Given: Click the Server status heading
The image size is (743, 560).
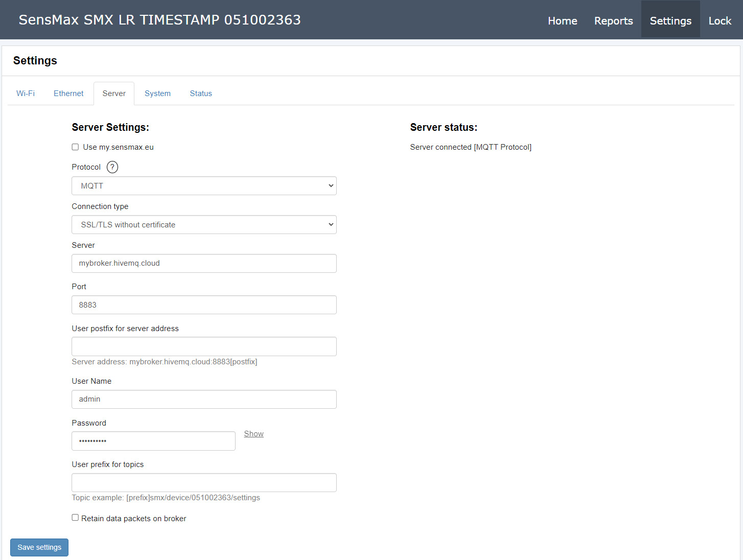Looking at the screenshot, I should (x=444, y=127).
